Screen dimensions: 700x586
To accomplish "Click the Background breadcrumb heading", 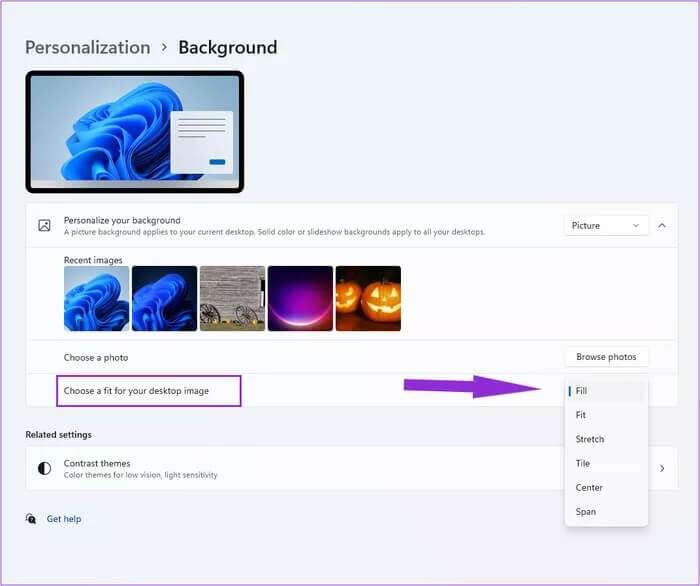I will click(228, 47).
